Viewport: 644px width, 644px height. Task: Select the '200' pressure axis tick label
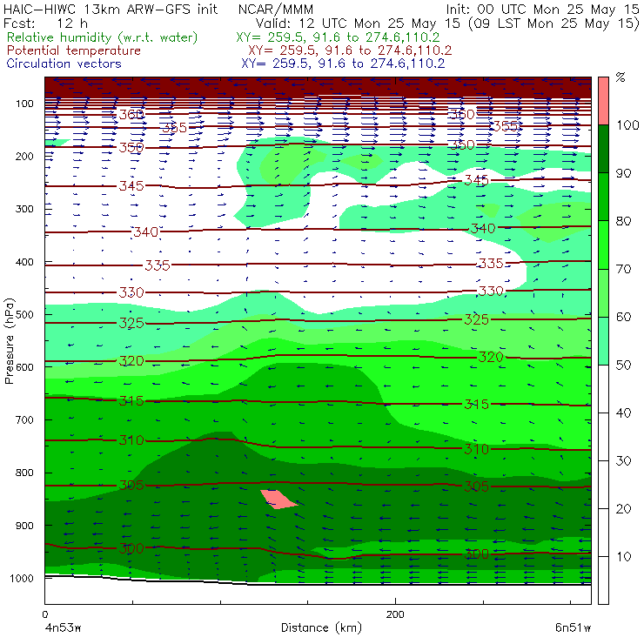point(24,156)
